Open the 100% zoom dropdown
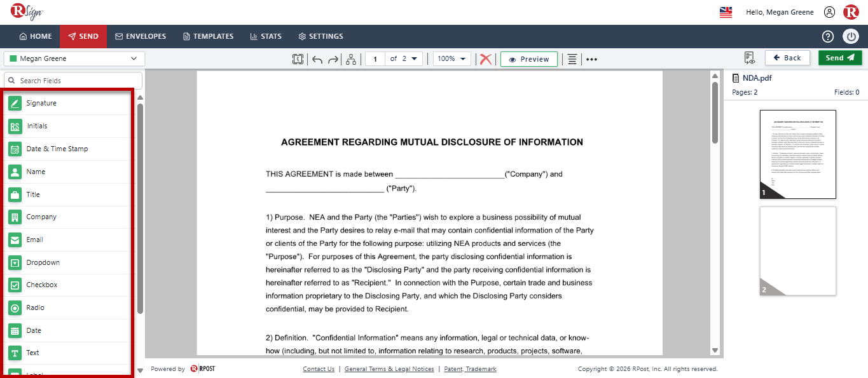This screenshot has height=378, width=868. [452, 58]
